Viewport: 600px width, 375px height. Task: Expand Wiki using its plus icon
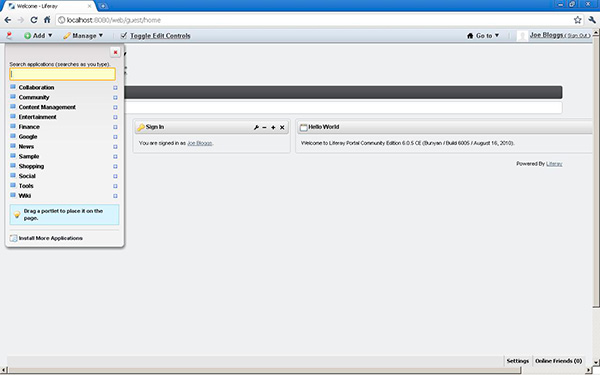tap(115, 196)
